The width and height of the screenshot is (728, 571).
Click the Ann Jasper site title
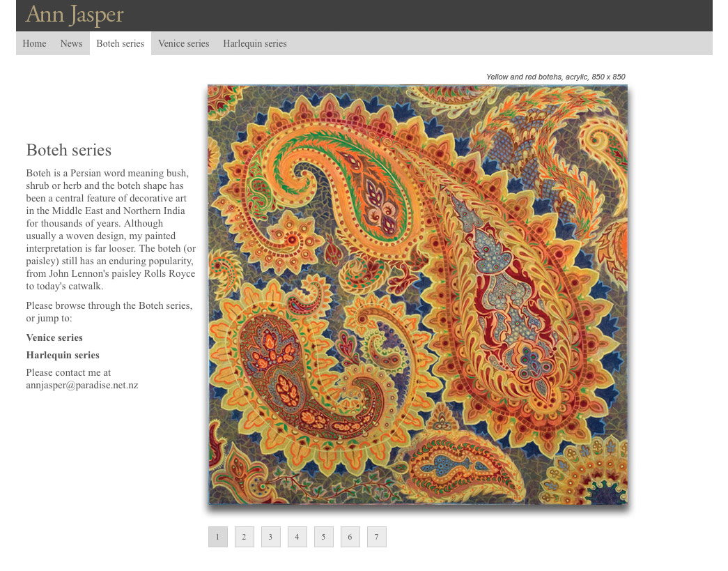(x=75, y=15)
